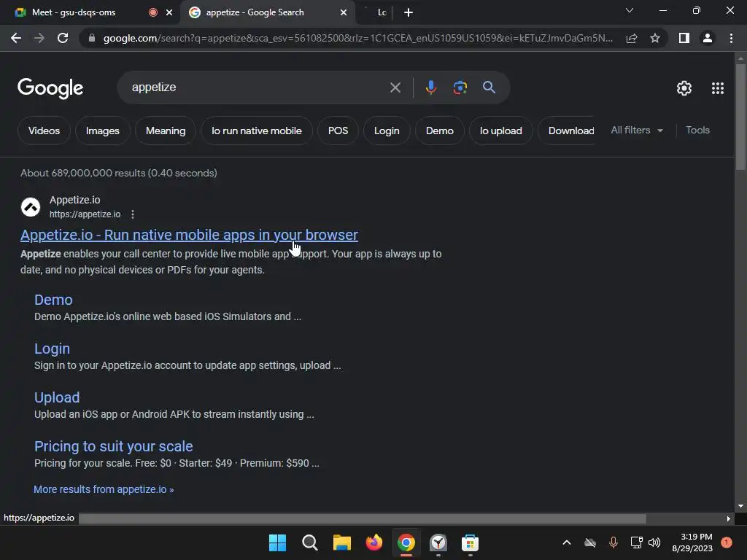Open More results from appetize.io

[104, 489]
